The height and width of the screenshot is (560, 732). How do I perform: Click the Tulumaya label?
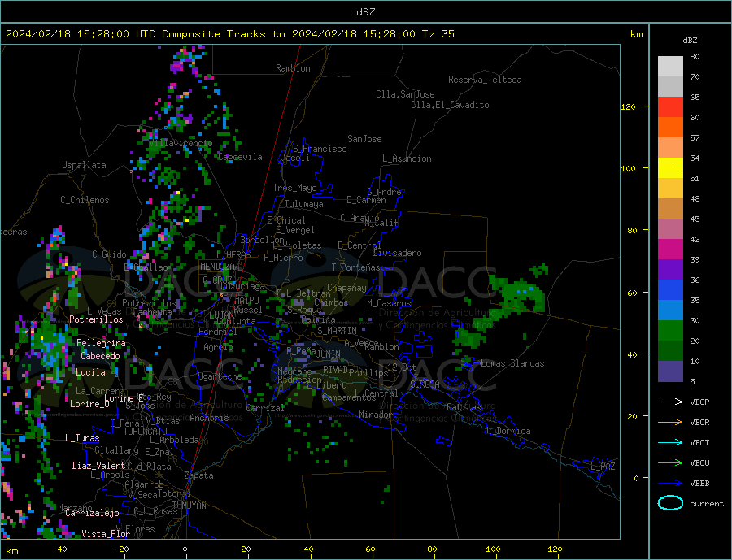tap(304, 204)
